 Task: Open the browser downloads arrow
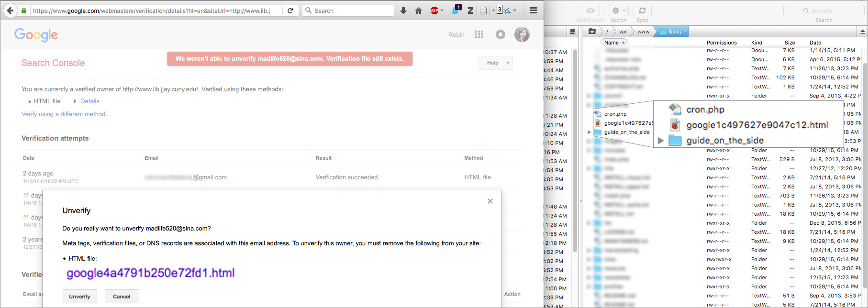coord(403,11)
